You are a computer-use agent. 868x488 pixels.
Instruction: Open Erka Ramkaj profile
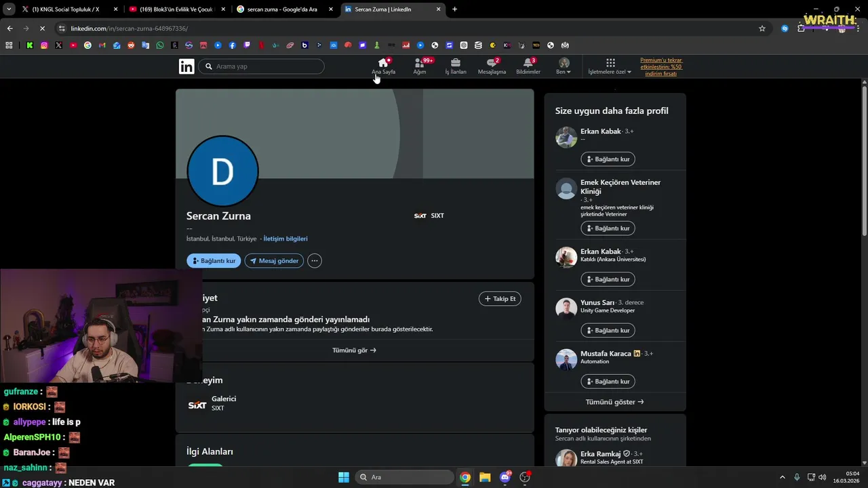[600, 454]
